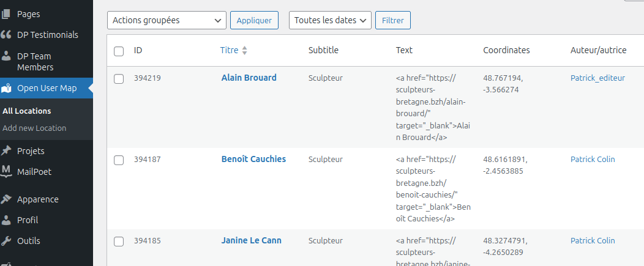Click the DP Team Members person icon
Screen dimensions: 644x266
point(7,56)
